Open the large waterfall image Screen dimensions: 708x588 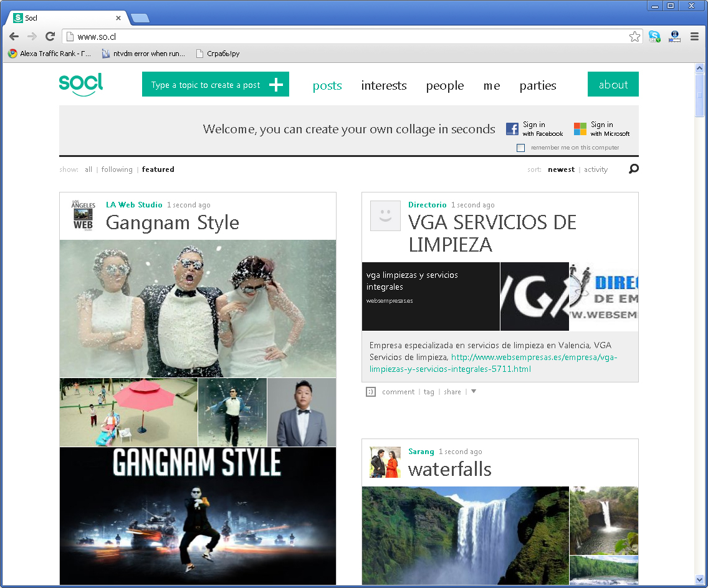click(x=466, y=536)
